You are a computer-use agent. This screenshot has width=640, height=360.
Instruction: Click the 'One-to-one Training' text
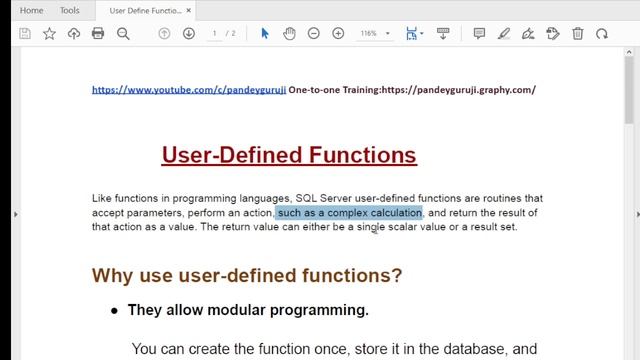point(334,90)
